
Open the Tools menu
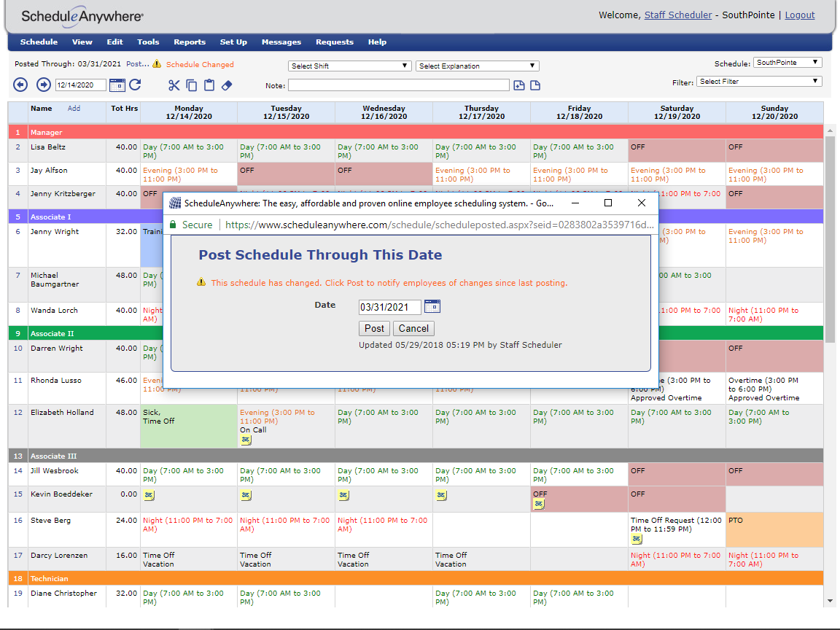pyautogui.click(x=148, y=42)
